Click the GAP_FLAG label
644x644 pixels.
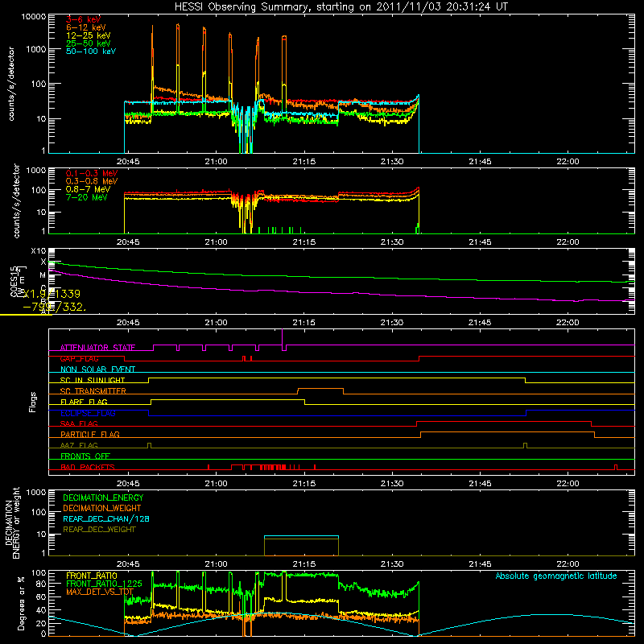[79, 358]
